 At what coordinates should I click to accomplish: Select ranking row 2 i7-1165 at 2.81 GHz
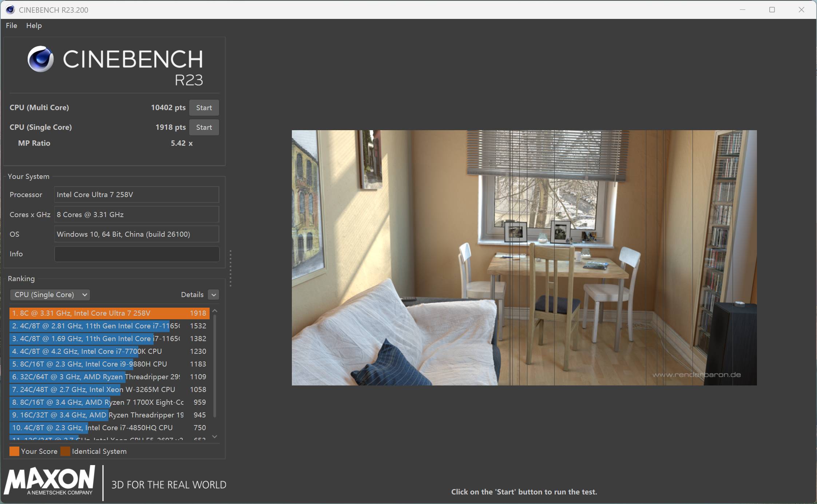[x=109, y=326]
